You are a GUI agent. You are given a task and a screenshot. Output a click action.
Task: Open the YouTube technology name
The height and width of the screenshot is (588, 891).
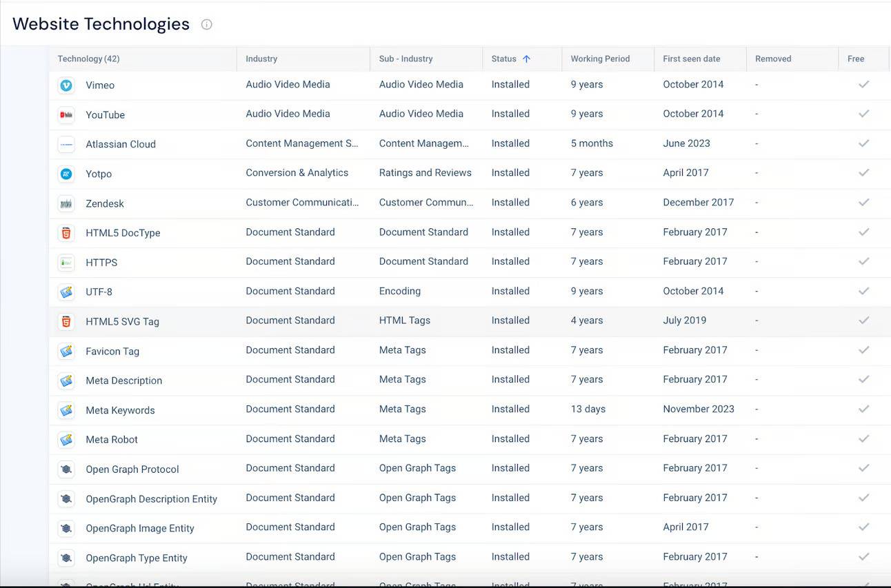point(105,114)
